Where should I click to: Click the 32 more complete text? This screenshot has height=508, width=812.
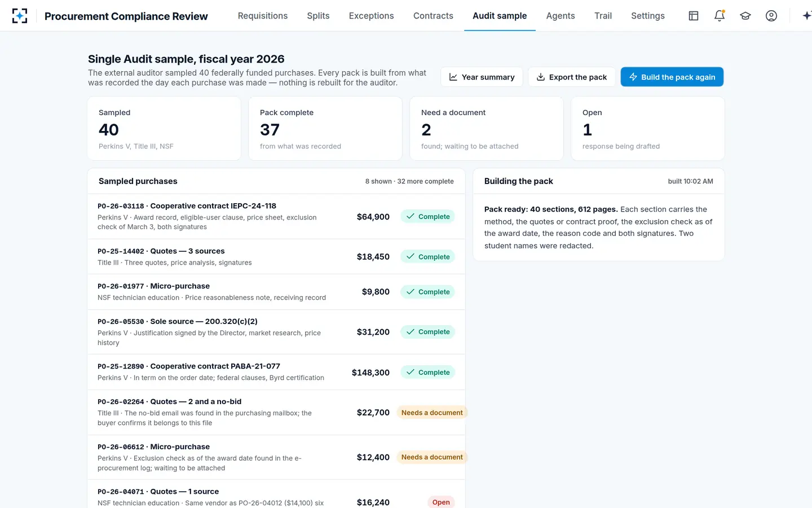pos(425,181)
